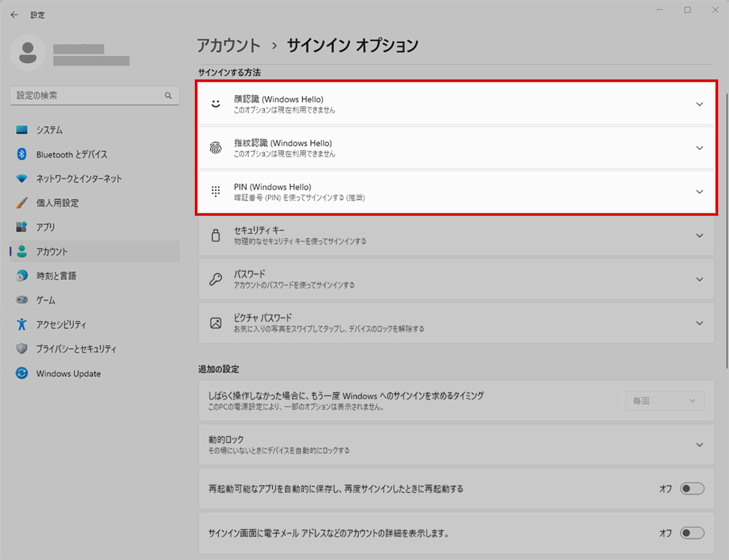Click the 設定の検索 search field
729x560 pixels.
point(87,96)
